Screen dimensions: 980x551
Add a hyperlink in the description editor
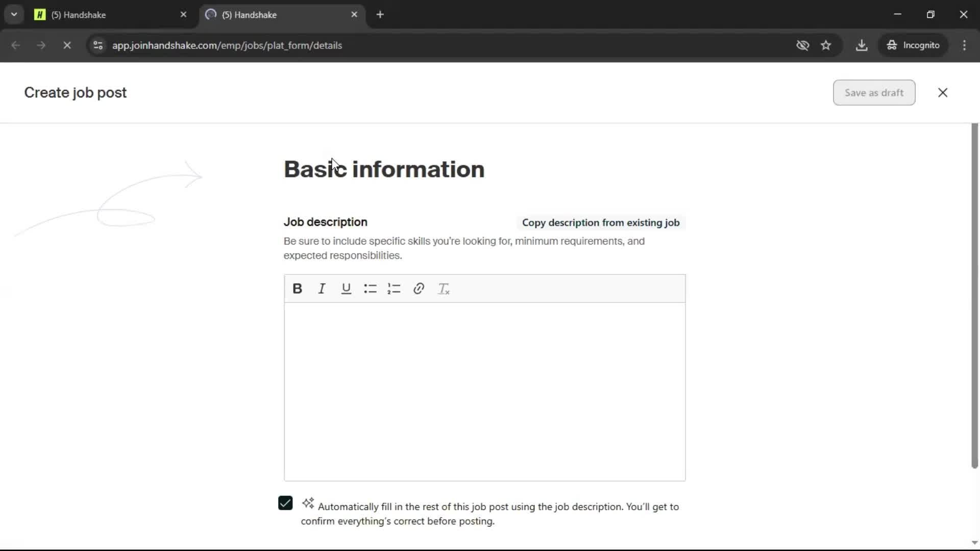coord(419,289)
